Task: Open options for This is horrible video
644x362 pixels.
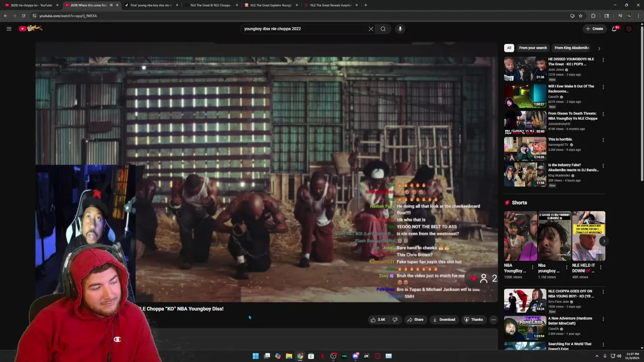Action: pyautogui.click(x=603, y=140)
